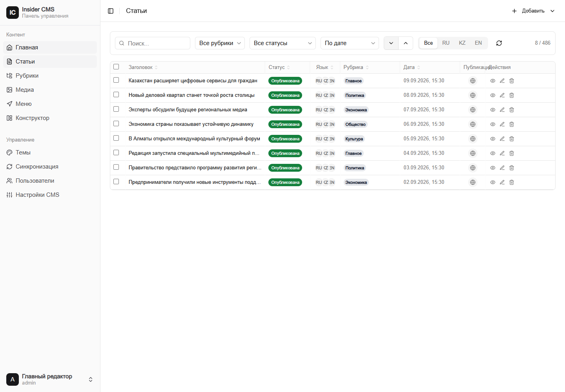Viewport: 565px width, 392px height.
Task: Delete the Редакция запустила article
Action: pos(512,153)
